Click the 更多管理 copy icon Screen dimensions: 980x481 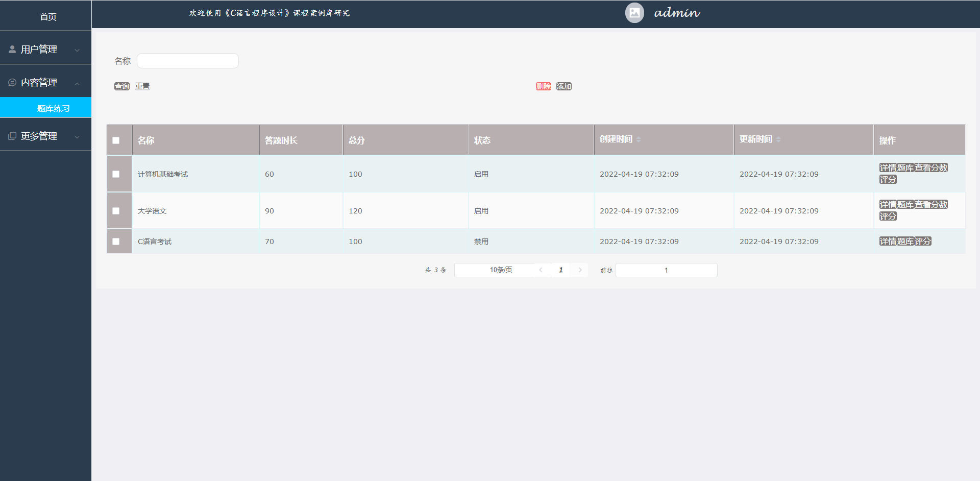[12, 136]
